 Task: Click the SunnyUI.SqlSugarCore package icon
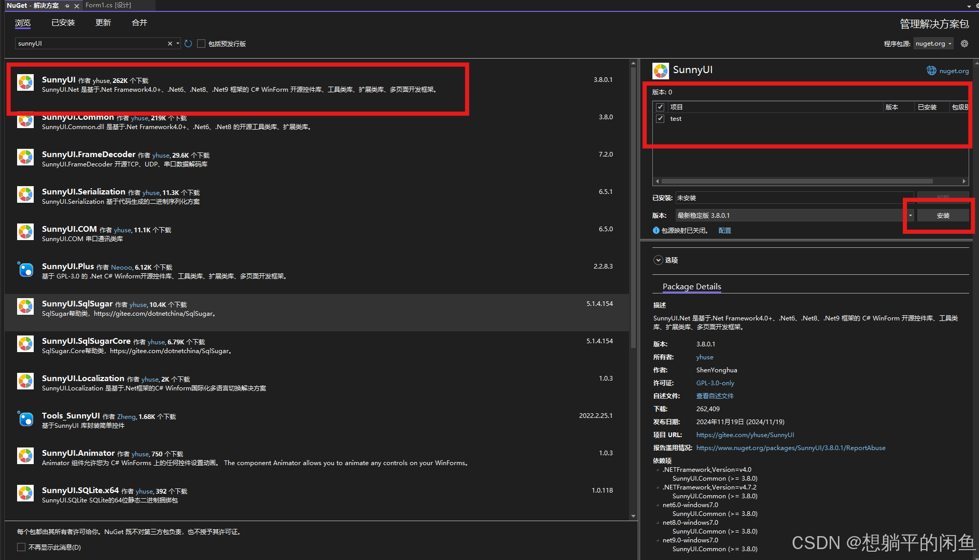(25, 344)
